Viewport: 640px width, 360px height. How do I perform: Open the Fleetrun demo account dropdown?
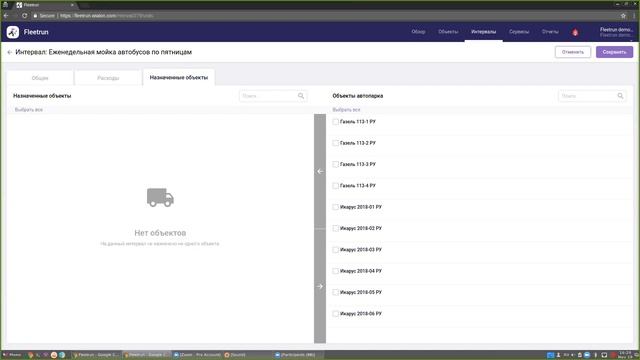pyautogui.click(x=616, y=32)
